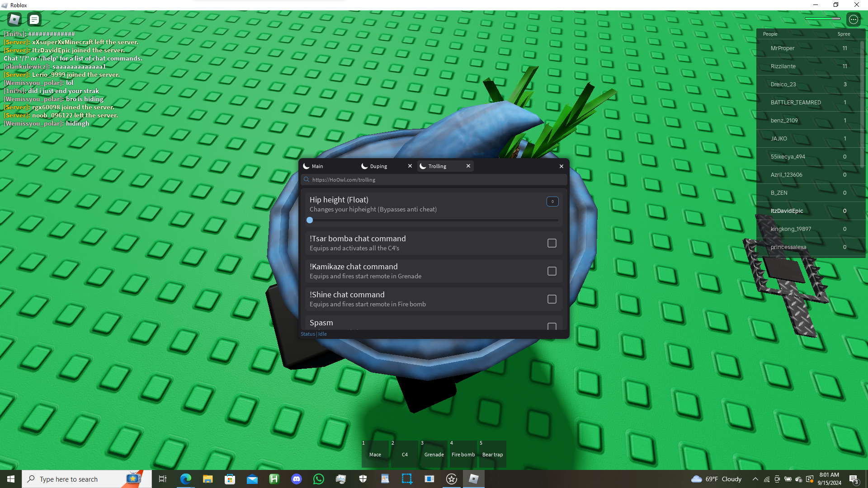The height and width of the screenshot is (488, 868).
Task: Click the Type here to search box
Action: pos(87,479)
